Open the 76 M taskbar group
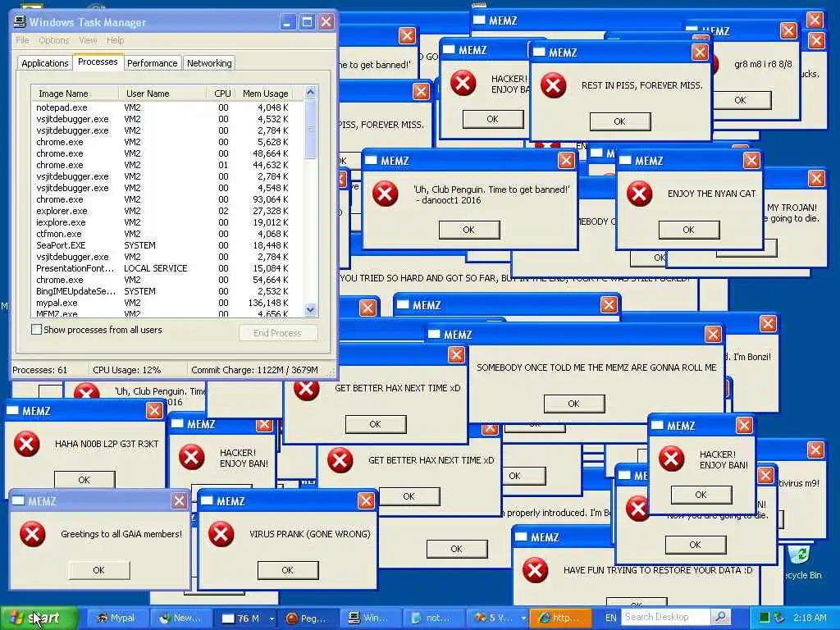 pos(240,619)
